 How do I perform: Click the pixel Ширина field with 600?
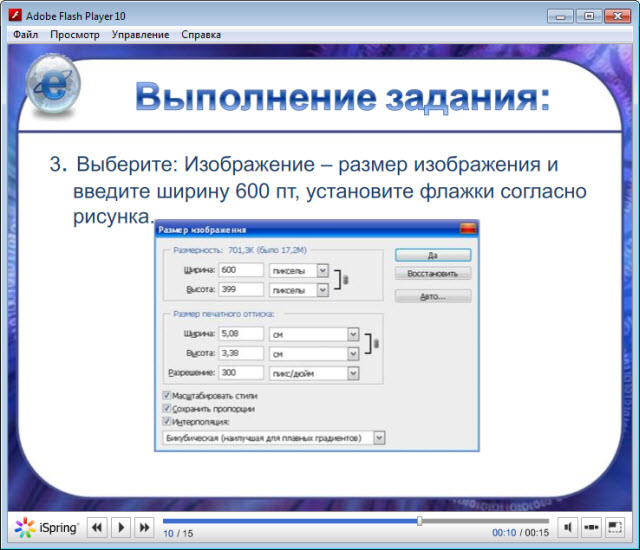(241, 270)
